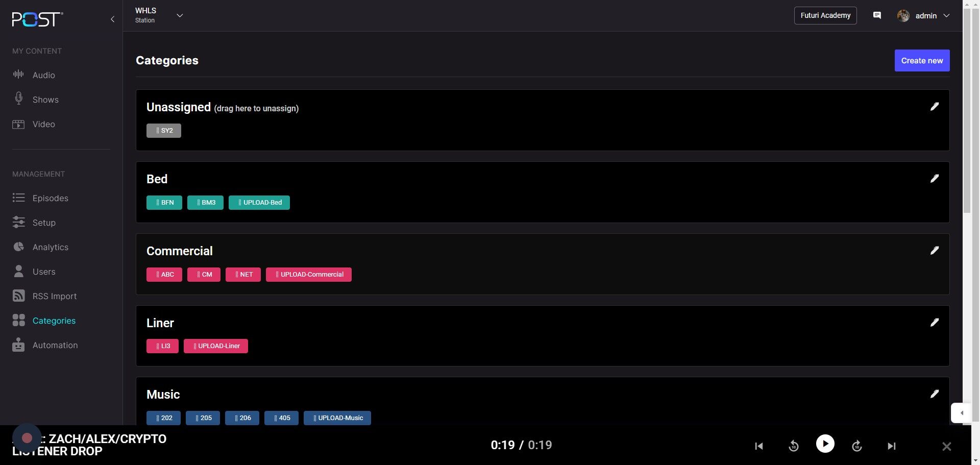Image resolution: width=980 pixels, height=465 pixels.
Task: Click the Create new button
Action: (x=921, y=61)
